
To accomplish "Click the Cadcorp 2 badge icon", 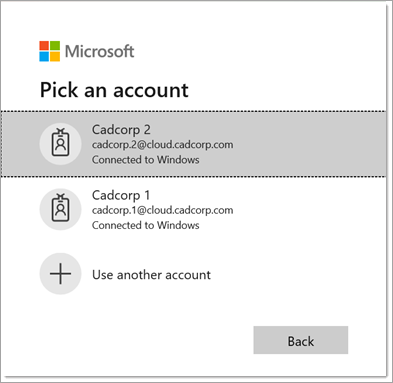I will coord(60,144).
